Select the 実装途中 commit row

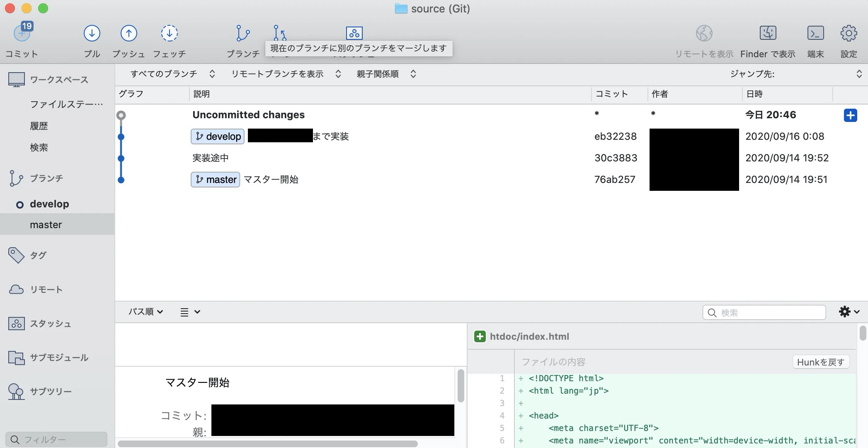coord(491,158)
